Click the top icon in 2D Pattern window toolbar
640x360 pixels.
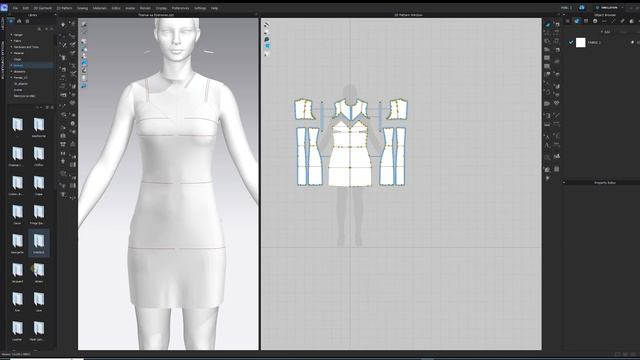pos(267,25)
